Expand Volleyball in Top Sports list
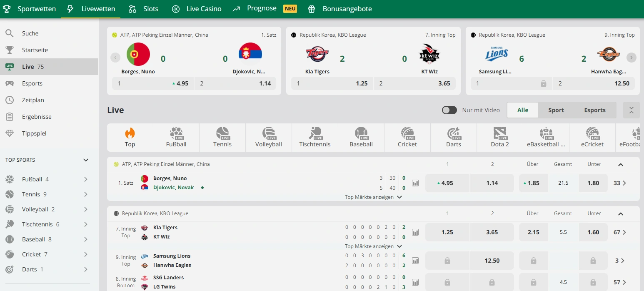The image size is (644, 291). pyautogui.click(x=85, y=209)
